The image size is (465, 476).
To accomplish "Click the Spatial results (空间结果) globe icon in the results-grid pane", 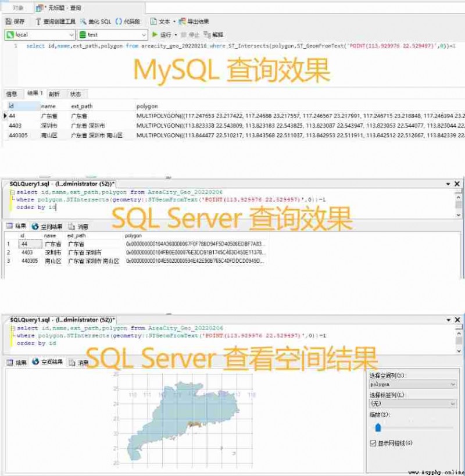I will point(35,226).
